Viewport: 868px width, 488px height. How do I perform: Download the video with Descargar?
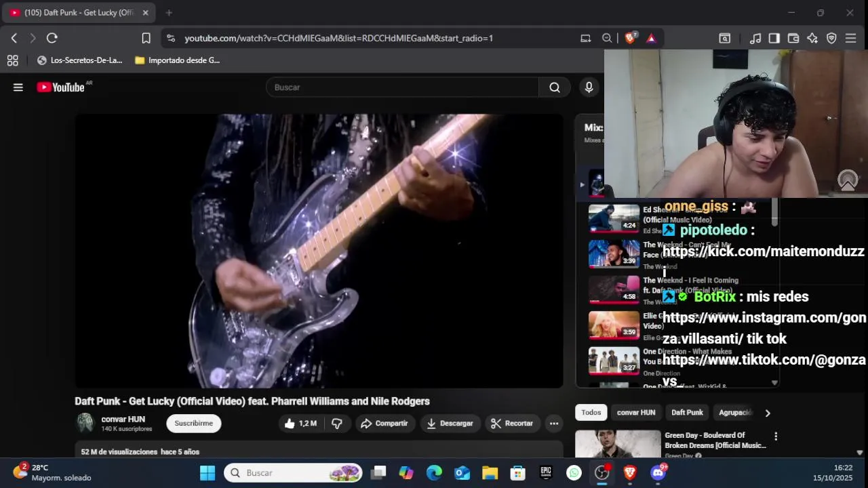450,423
